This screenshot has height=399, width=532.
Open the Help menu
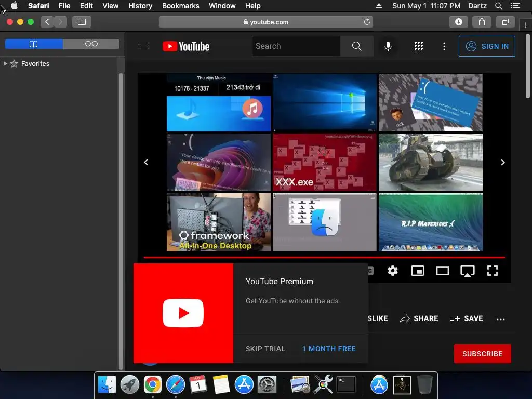[253, 6]
